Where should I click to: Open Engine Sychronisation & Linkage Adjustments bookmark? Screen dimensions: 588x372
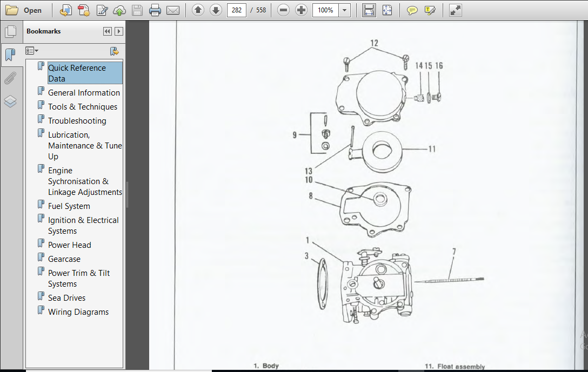pyautogui.click(x=85, y=181)
